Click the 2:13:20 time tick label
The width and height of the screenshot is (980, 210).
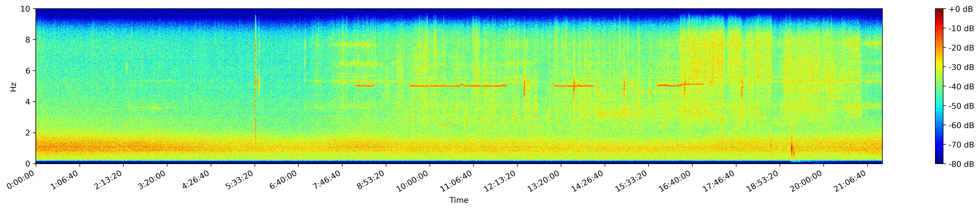tap(109, 180)
